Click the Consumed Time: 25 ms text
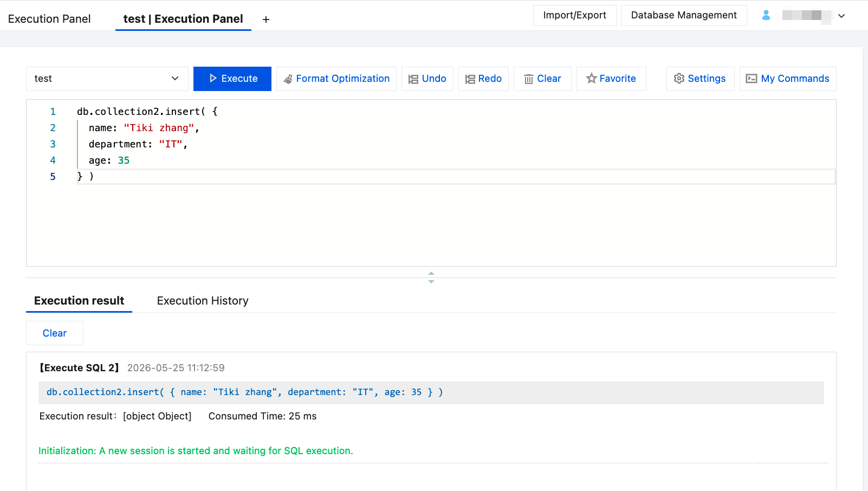 coord(262,416)
